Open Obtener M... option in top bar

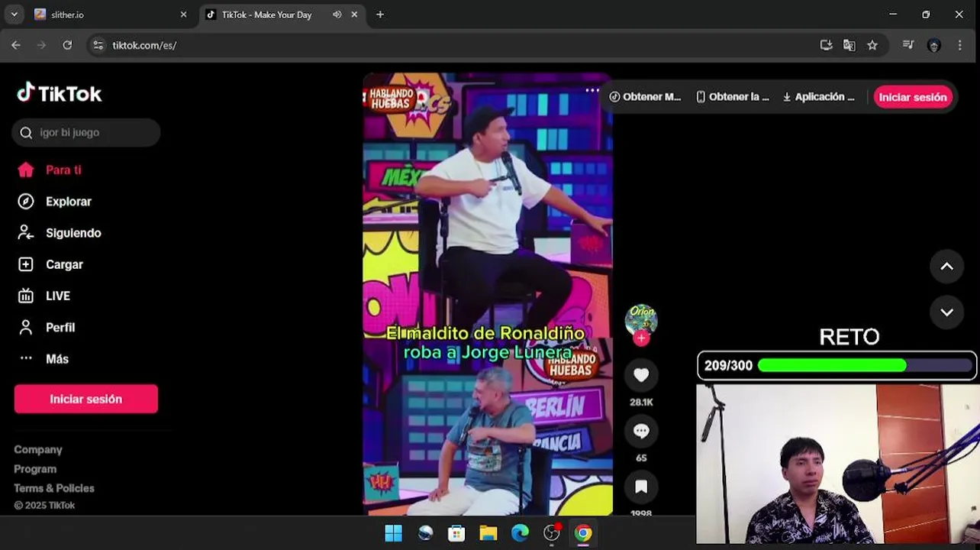[x=645, y=97]
